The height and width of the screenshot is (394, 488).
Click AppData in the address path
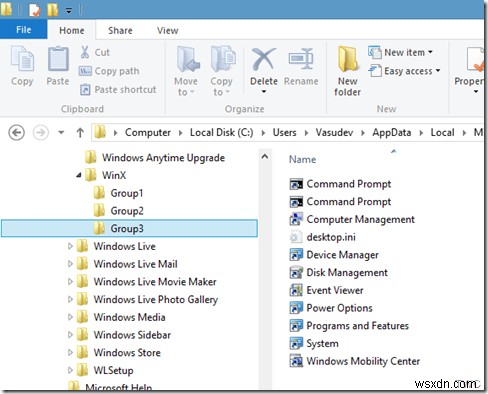tap(392, 133)
